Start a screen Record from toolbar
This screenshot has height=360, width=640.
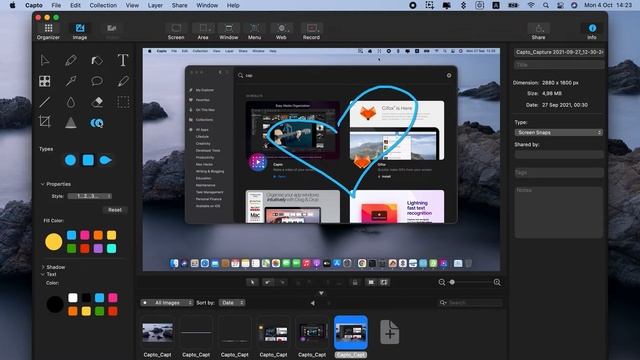pos(311,31)
